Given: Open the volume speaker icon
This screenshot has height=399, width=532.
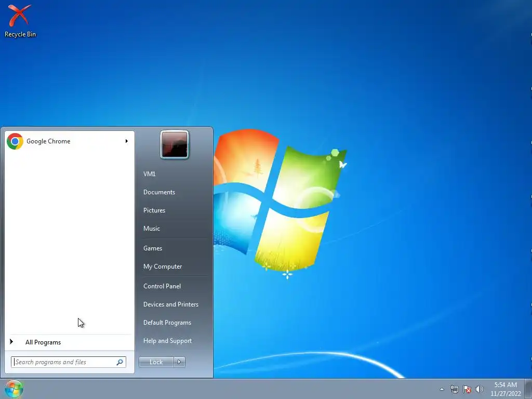Looking at the screenshot, I should (480, 389).
